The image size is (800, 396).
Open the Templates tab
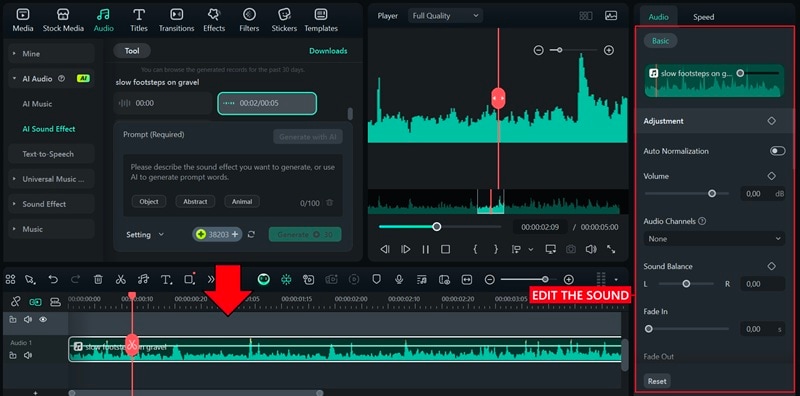coord(321,20)
